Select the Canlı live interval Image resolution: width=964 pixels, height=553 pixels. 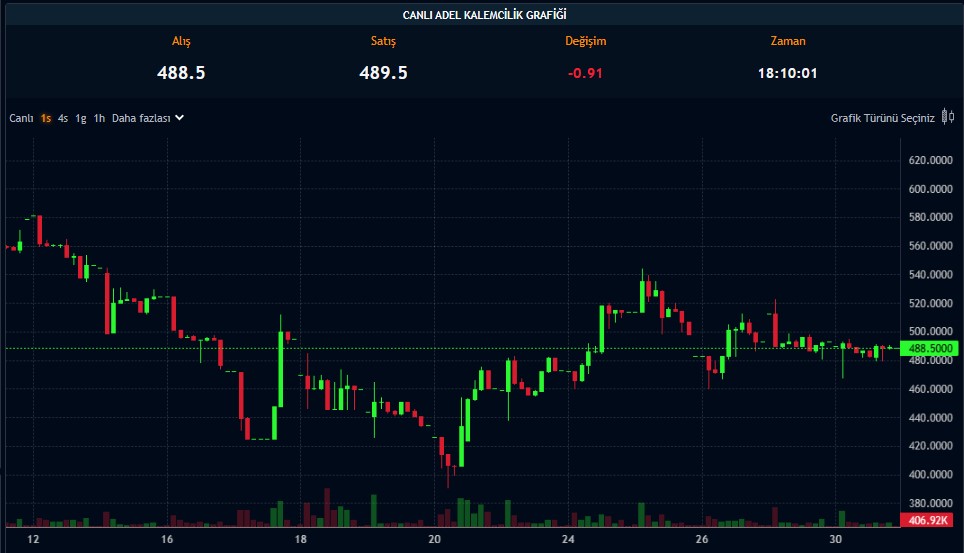[21, 118]
